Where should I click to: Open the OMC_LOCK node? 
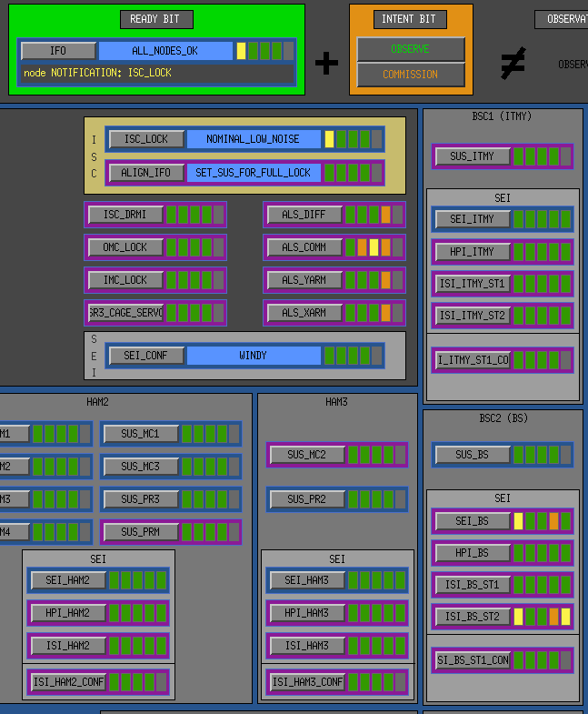(125, 247)
